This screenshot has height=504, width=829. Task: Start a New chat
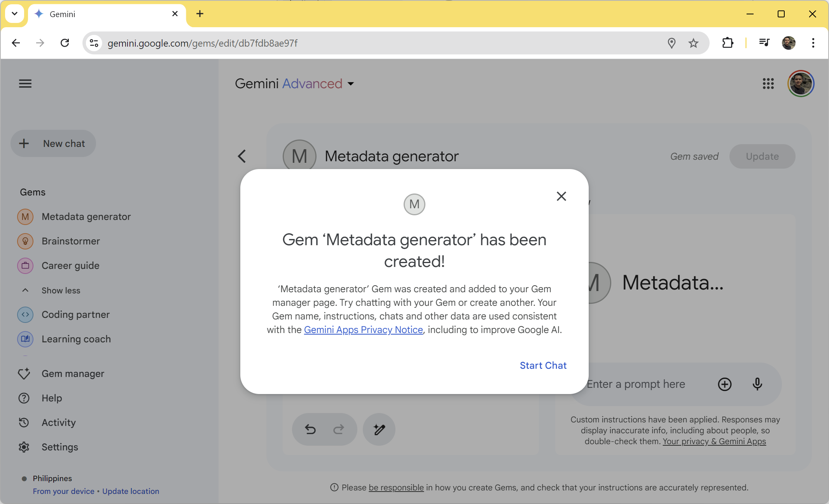coord(53,143)
